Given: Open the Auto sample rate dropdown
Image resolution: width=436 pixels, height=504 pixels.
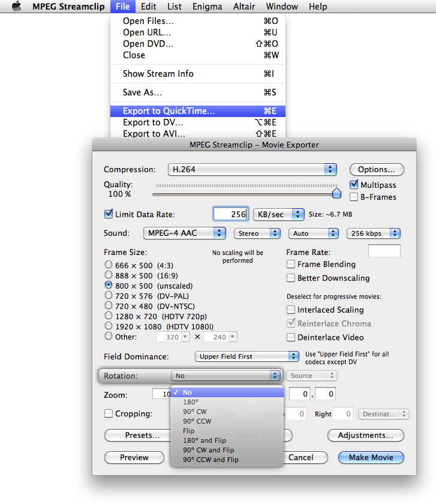Looking at the screenshot, I should tap(313, 233).
